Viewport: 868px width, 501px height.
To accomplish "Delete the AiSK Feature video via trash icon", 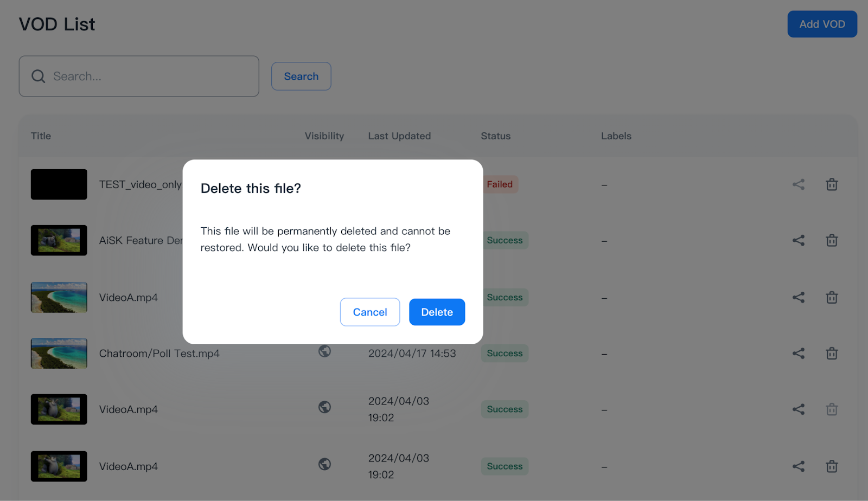I will [832, 240].
